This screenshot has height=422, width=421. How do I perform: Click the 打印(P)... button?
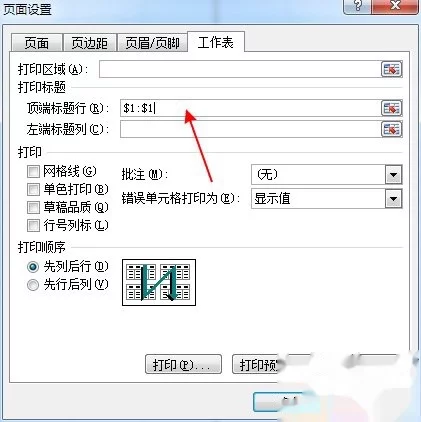pos(183,364)
